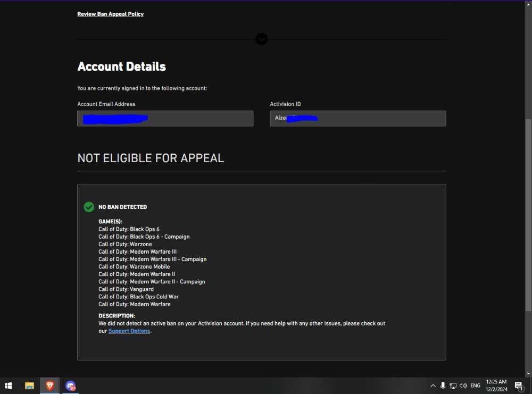Open the notification center icon
The image size is (532, 394).
pos(519,385)
